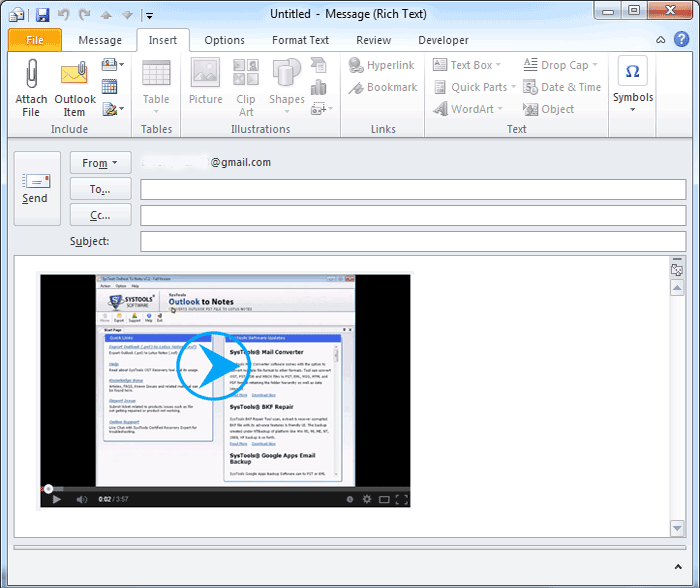Screen dimensions: 700x588
Task: Click the small play button in video controls
Action: pos(56,499)
